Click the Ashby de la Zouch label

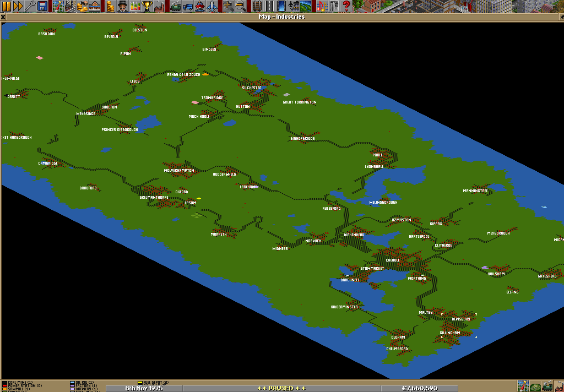click(x=183, y=74)
